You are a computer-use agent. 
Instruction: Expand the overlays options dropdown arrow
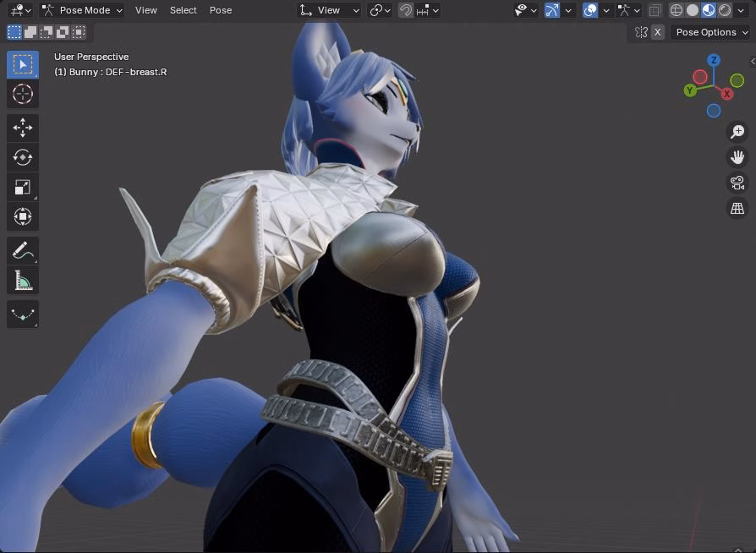click(606, 10)
